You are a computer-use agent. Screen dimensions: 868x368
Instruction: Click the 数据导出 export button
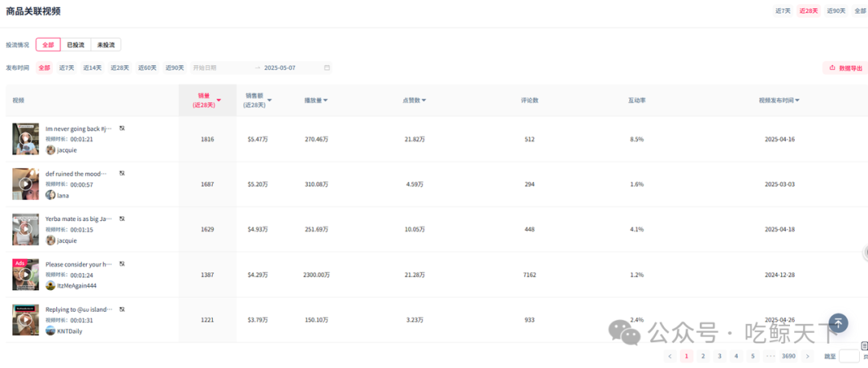tap(845, 68)
